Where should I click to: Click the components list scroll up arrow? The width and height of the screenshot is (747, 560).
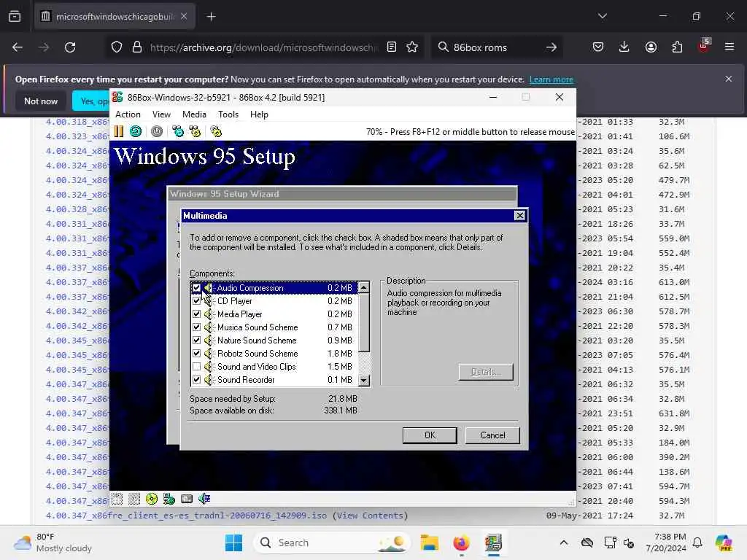click(x=363, y=287)
